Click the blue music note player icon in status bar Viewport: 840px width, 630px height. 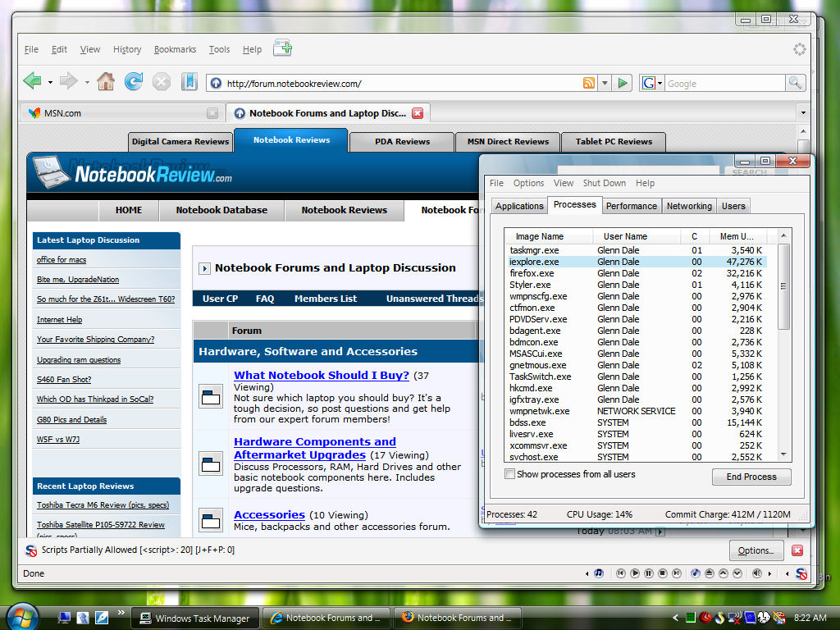599,573
